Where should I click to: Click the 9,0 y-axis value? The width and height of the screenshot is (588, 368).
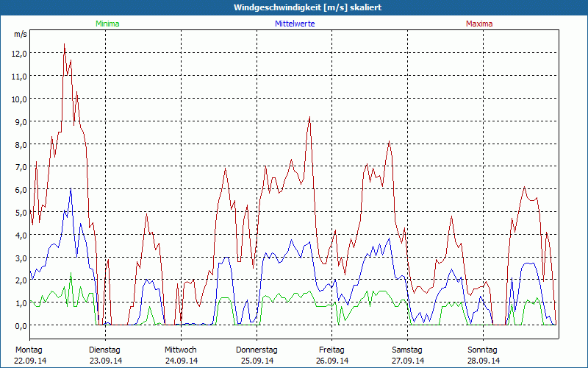(21, 122)
